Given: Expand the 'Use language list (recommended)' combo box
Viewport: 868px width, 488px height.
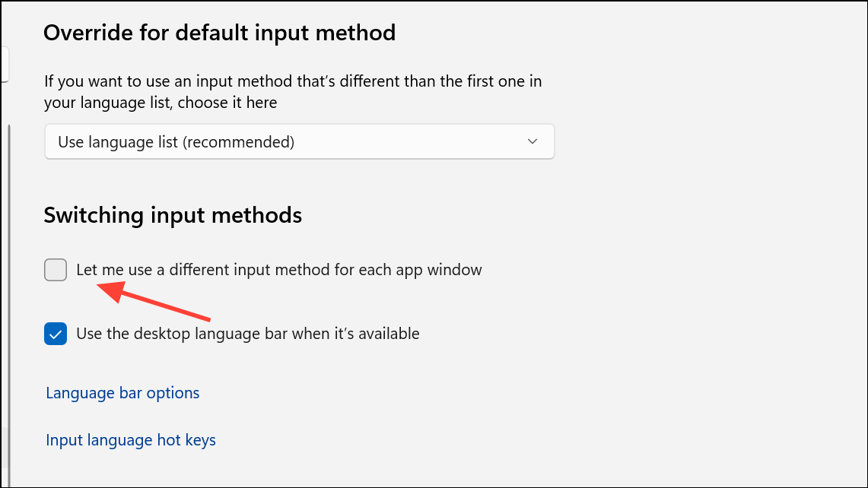Looking at the screenshot, I should click(x=299, y=141).
